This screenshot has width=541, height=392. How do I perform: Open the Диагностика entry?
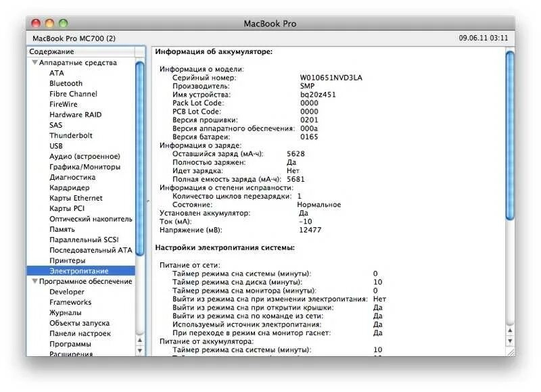(x=72, y=177)
